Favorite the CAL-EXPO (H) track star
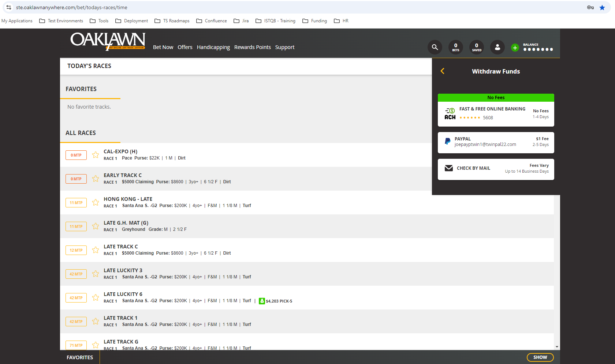 (x=96, y=155)
